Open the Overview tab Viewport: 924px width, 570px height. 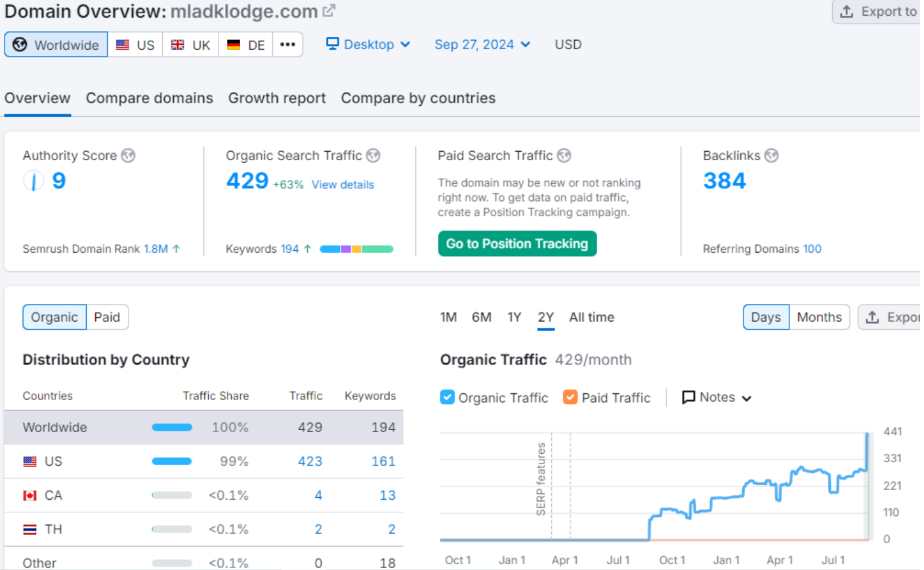[37, 98]
